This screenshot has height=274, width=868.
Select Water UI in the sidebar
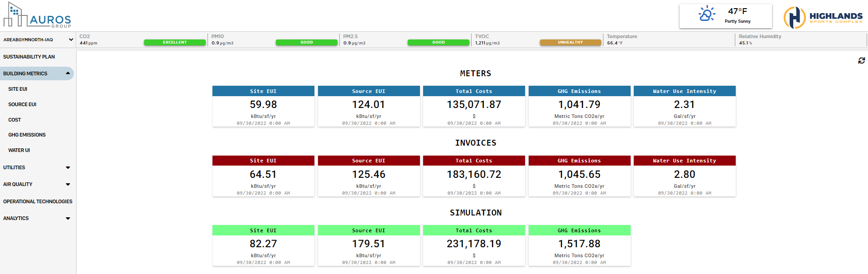[19, 150]
